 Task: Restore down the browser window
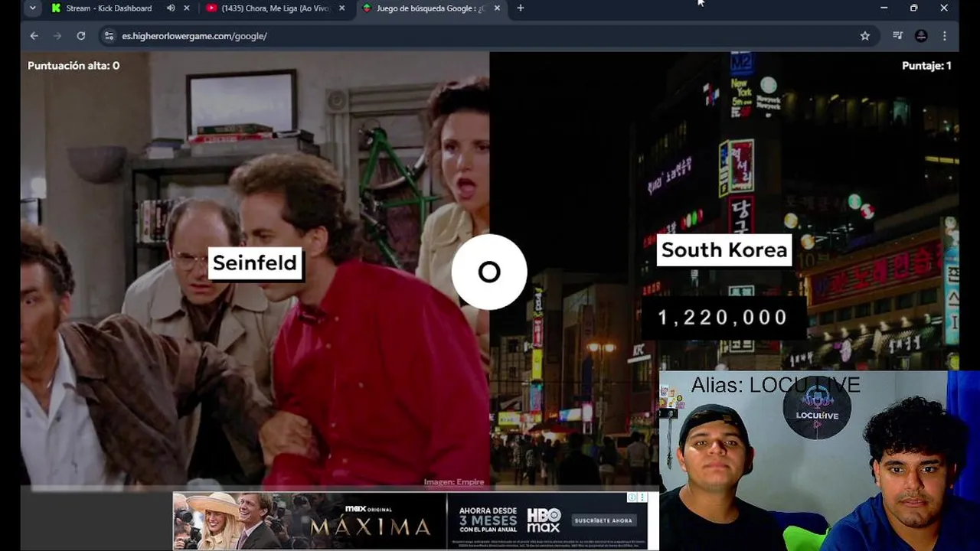tap(914, 8)
